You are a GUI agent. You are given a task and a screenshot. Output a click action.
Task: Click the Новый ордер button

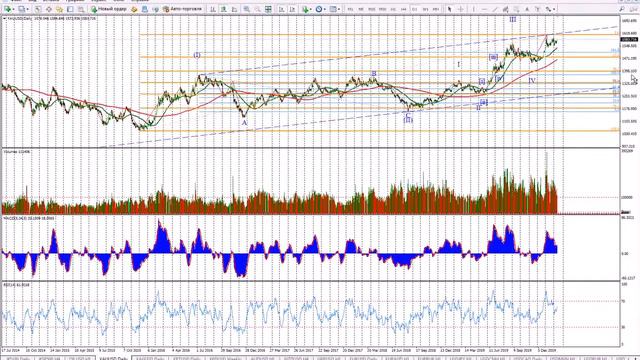pos(109,9)
